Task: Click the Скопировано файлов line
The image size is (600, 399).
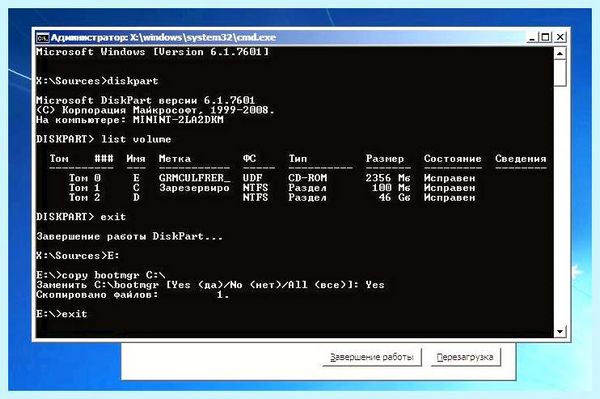Action: click(x=133, y=295)
